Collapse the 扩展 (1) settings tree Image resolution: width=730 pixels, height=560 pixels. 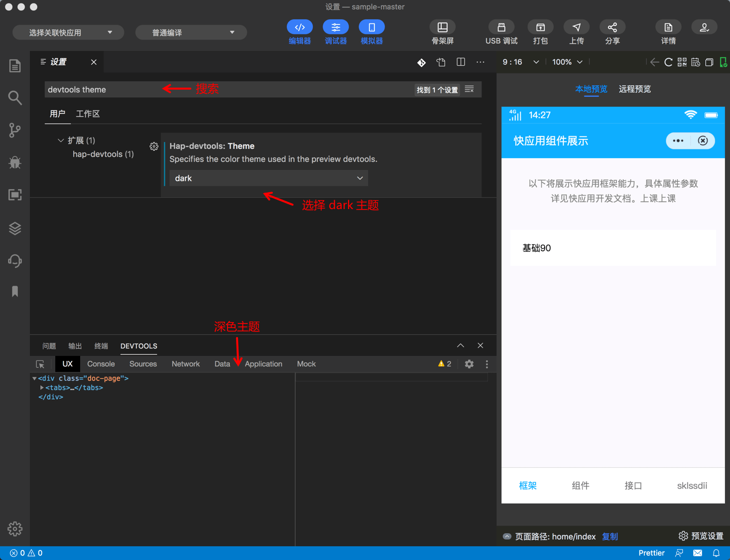point(61,140)
